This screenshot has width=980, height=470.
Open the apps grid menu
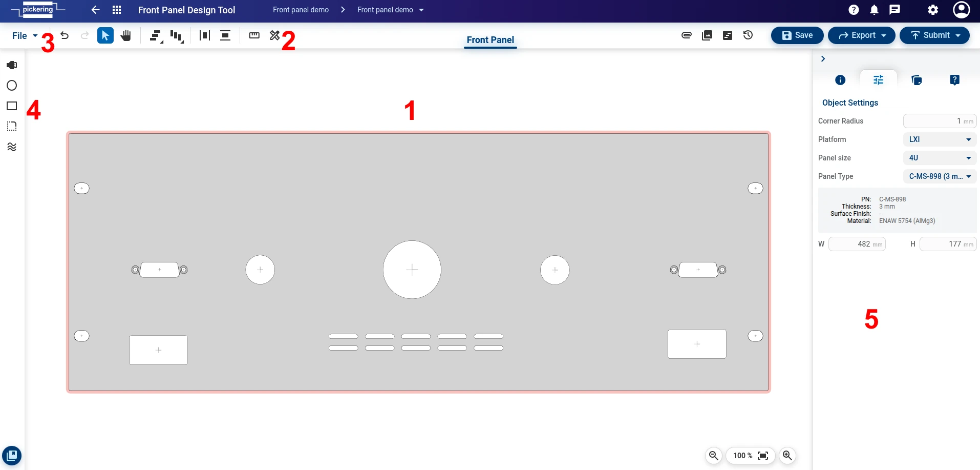(117, 10)
